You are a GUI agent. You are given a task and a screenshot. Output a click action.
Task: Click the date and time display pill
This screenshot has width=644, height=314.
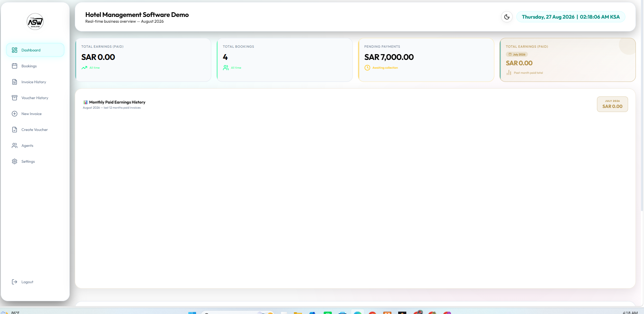(571, 17)
